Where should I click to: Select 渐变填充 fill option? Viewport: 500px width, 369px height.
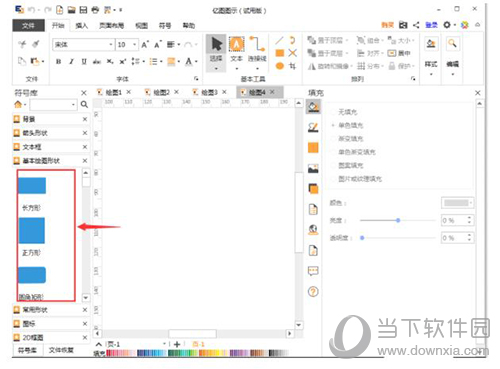pyautogui.click(x=351, y=139)
